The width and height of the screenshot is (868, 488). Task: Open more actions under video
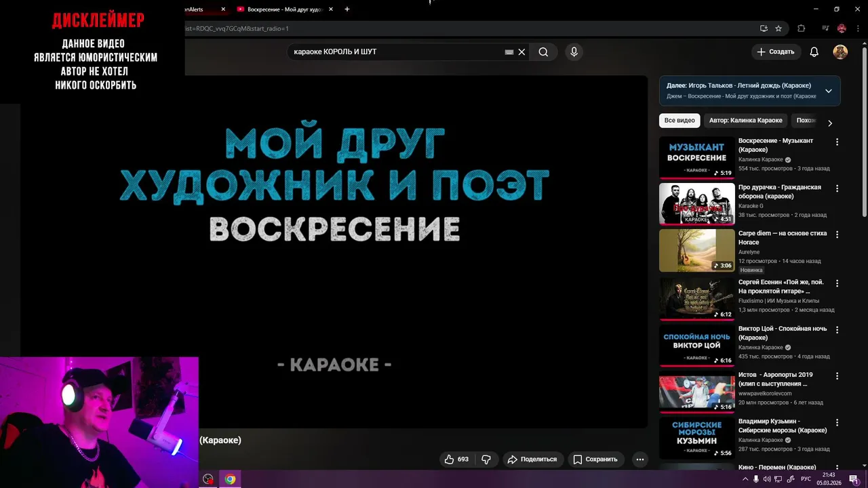(639, 460)
